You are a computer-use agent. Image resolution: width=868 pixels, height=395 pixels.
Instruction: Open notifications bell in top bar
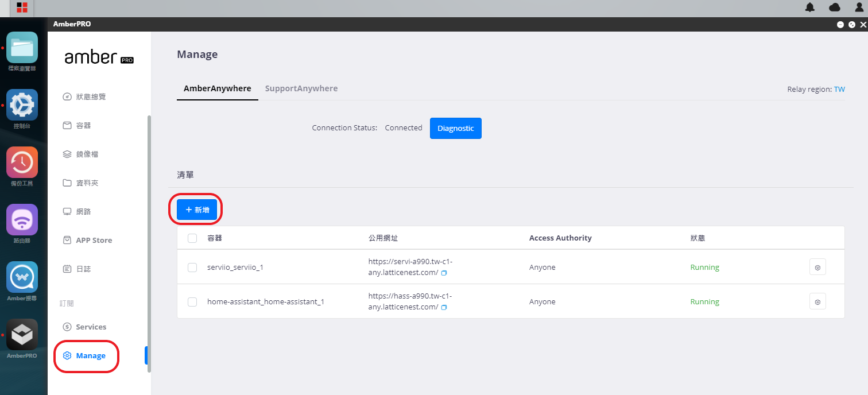[810, 7]
